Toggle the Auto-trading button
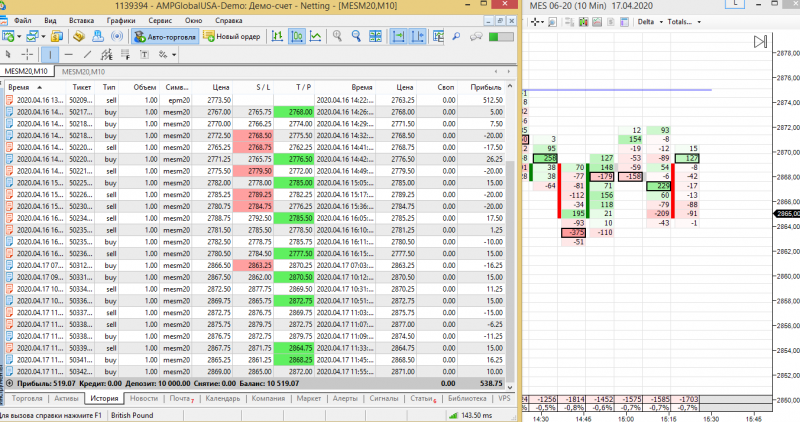 tap(164, 37)
